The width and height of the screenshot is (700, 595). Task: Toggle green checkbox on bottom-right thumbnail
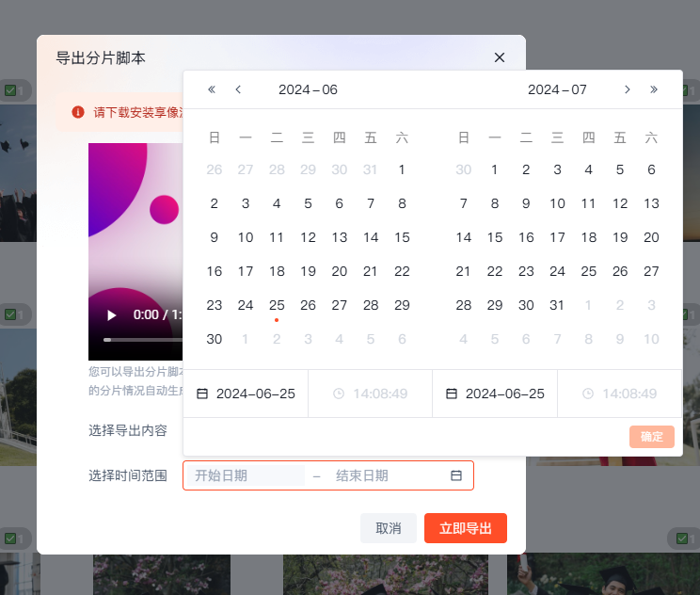[x=682, y=538]
